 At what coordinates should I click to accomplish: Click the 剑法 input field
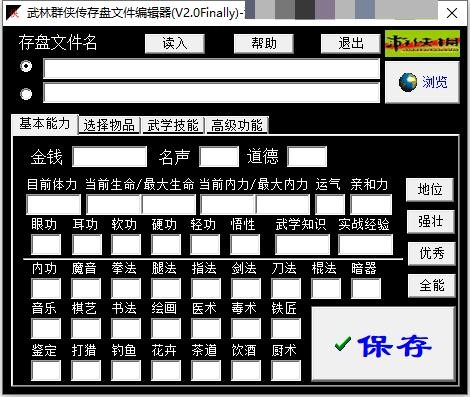tap(246, 289)
